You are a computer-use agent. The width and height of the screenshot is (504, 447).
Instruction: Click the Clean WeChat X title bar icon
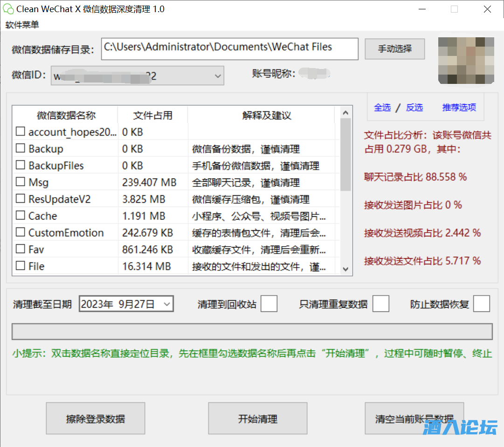tap(8, 9)
